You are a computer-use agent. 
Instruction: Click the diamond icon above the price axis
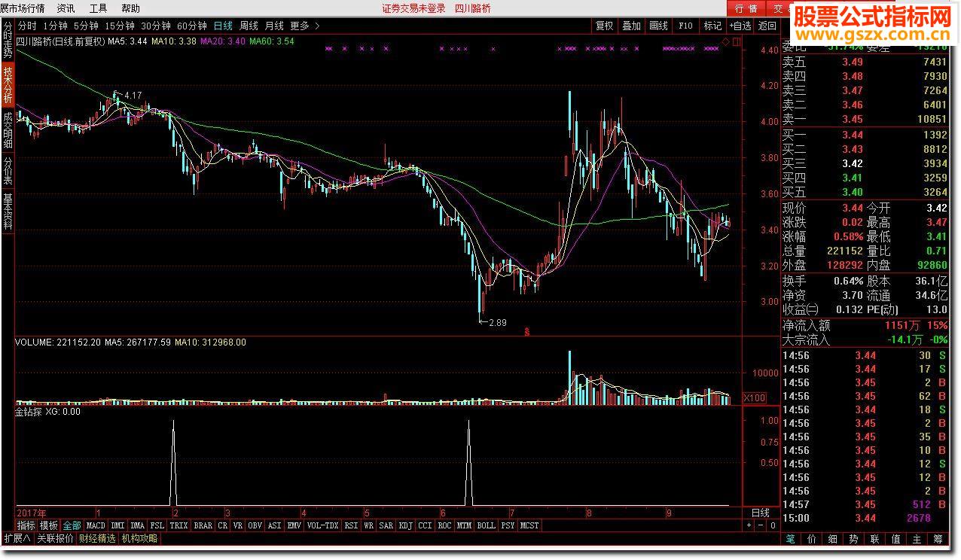[726, 41]
